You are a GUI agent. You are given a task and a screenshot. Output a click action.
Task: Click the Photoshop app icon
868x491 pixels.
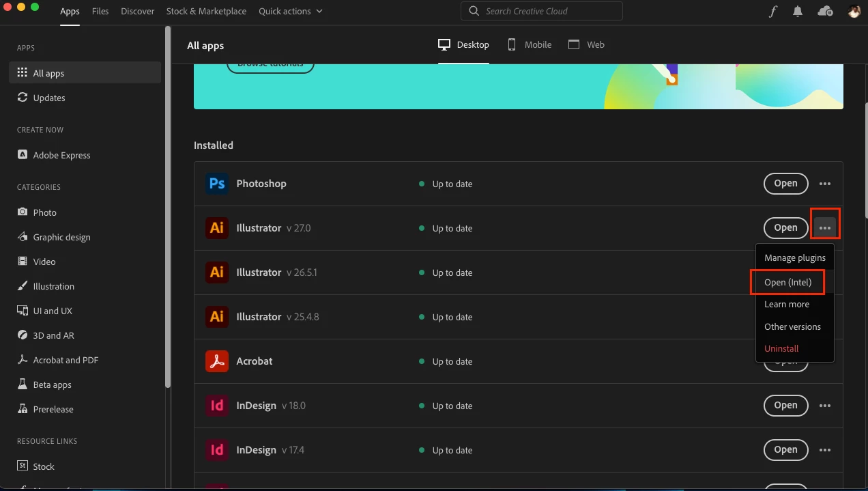[217, 184]
